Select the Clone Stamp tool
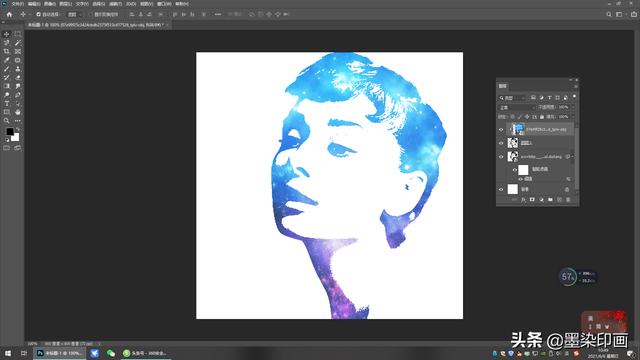 18,69
